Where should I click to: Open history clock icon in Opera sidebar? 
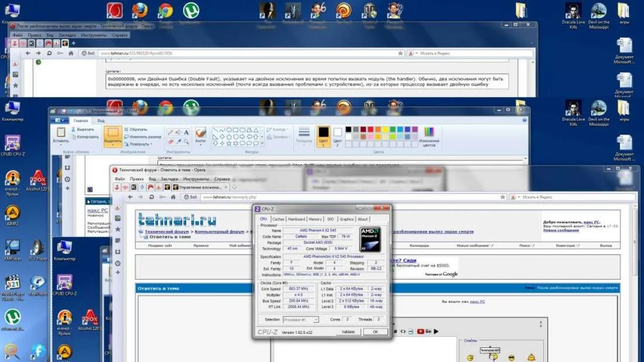tap(118, 263)
